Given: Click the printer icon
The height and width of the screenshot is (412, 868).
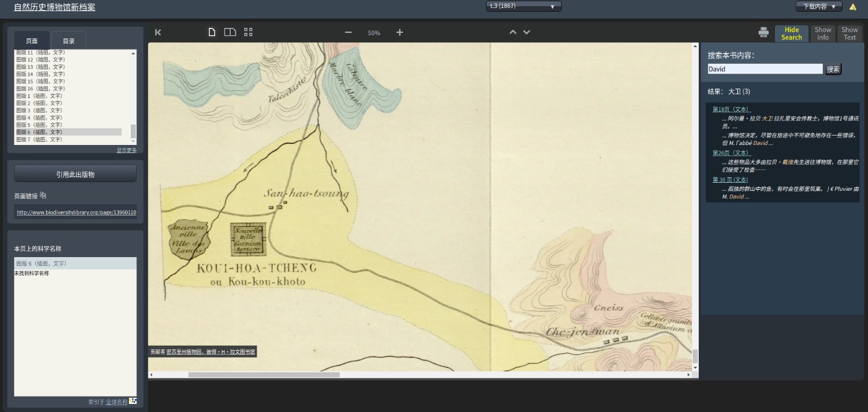Looking at the screenshot, I should tap(764, 32).
